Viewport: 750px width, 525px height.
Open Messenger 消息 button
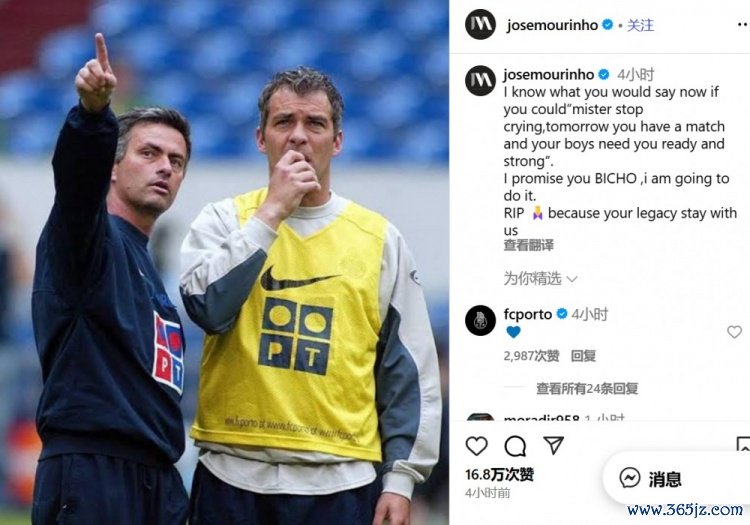651,478
